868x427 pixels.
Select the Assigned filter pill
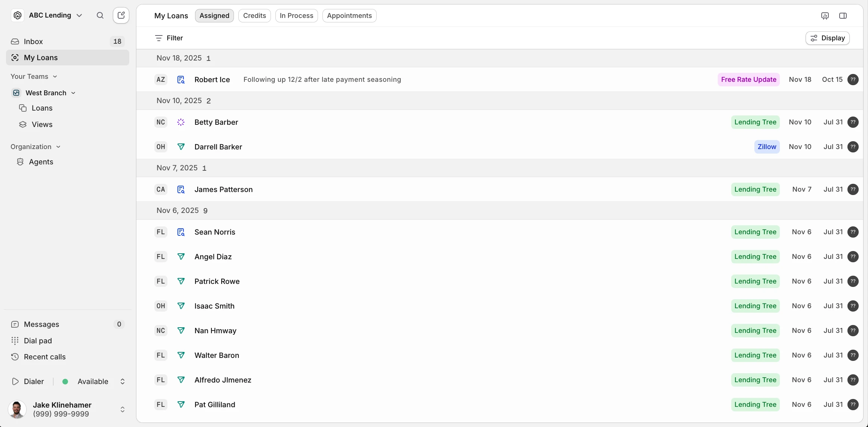214,15
